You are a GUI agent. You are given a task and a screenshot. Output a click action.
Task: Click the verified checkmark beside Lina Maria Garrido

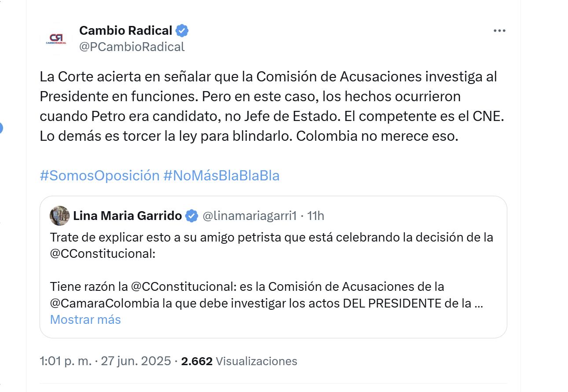191,215
